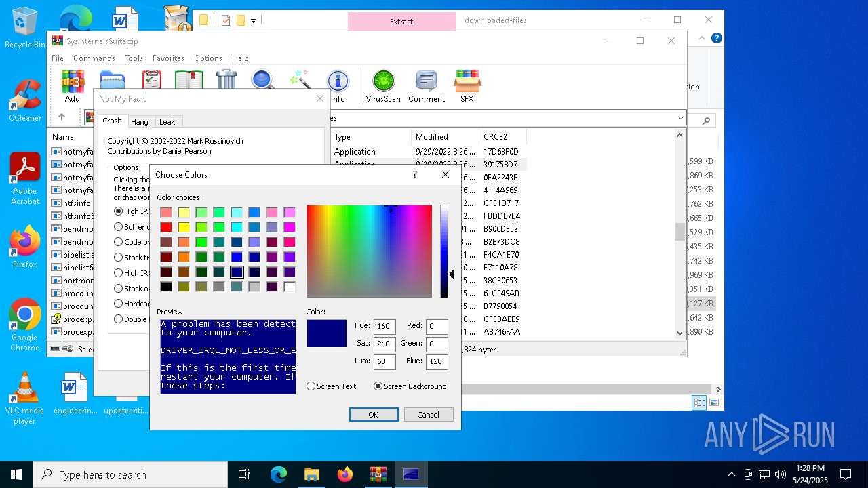
Task: Click NotMyFault blue icon in the taskbar
Action: [x=411, y=474]
